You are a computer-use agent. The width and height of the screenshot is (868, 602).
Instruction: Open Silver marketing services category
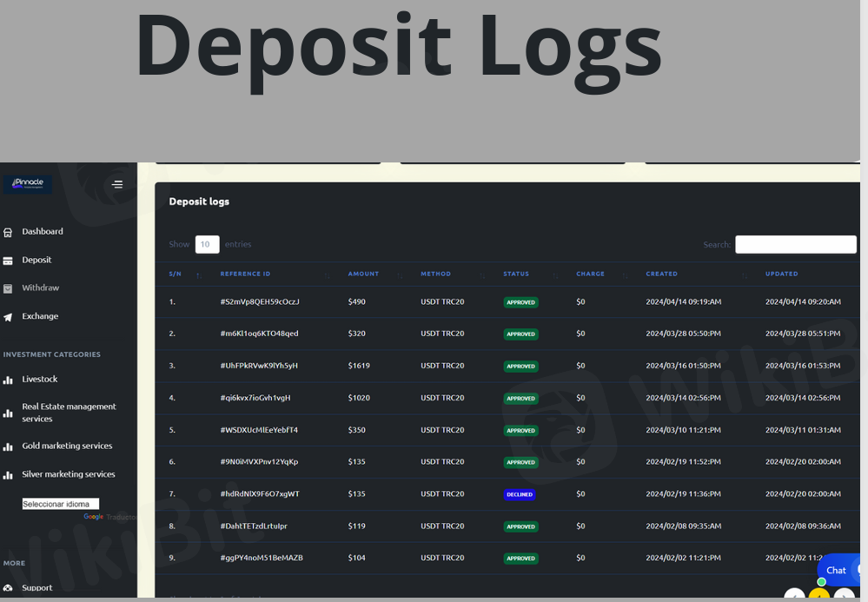click(x=69, y=474)
